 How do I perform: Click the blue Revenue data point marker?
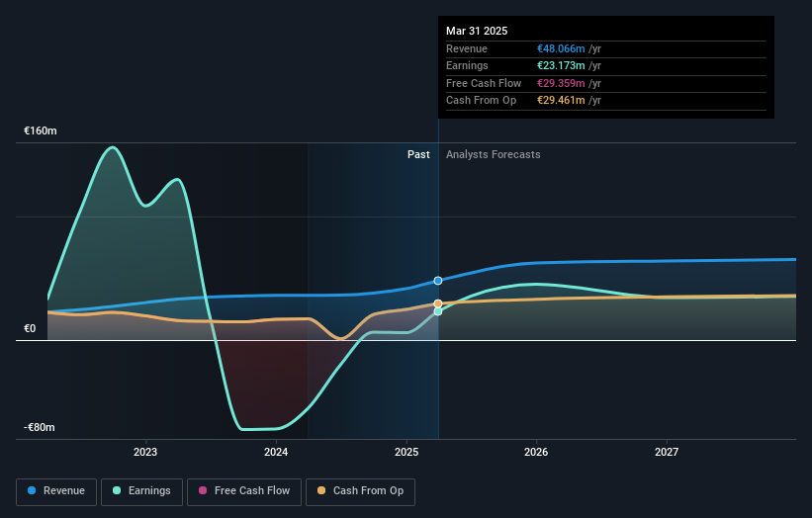click(x=438, y=281)
